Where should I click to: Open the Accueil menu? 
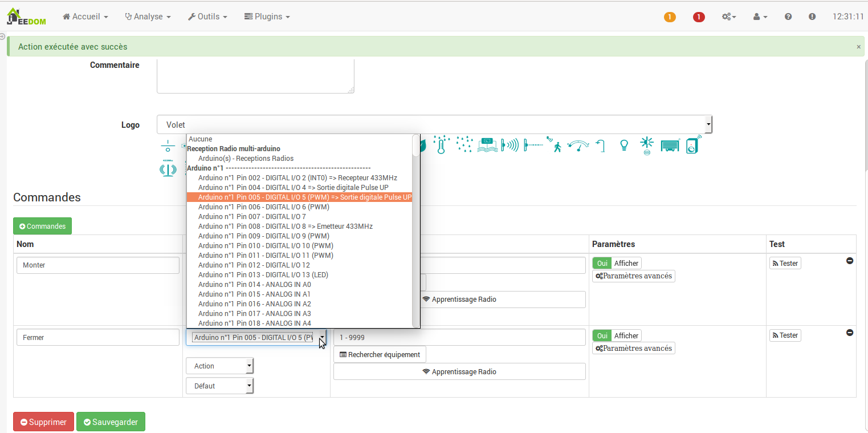point(85,17)
